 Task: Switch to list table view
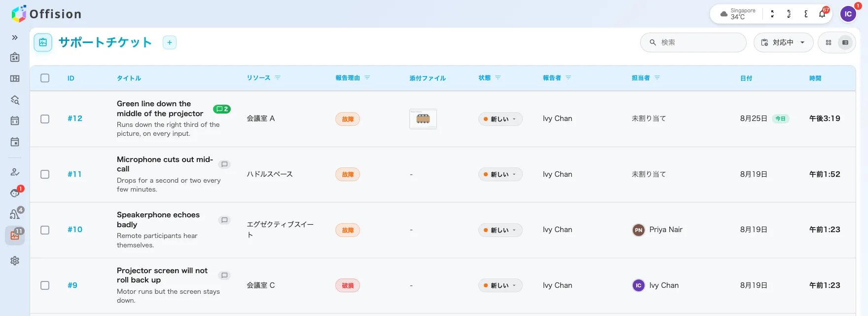pos(845,42)
